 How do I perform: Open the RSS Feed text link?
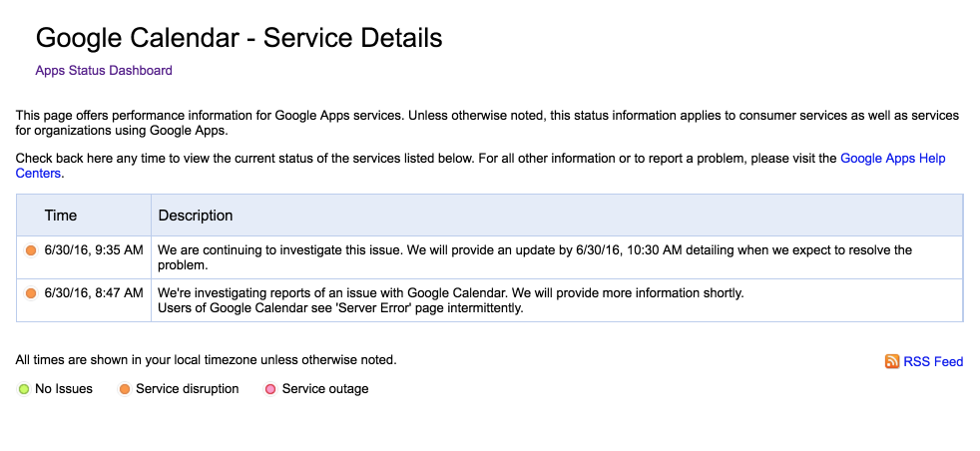point(933,361)
